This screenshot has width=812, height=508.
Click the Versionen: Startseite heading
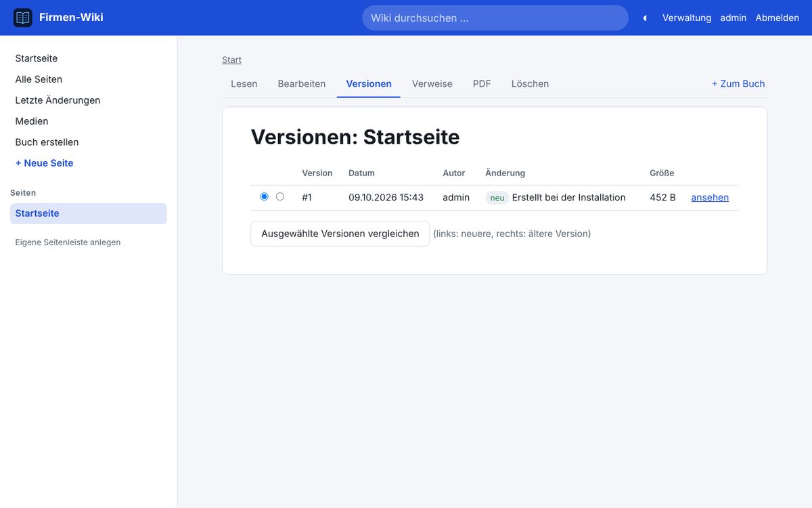(x=355, y=137)
